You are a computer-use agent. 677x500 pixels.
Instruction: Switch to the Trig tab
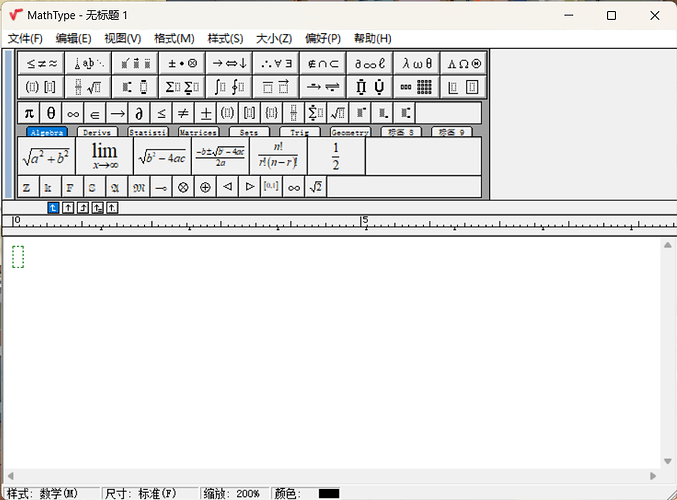point(300,132)
